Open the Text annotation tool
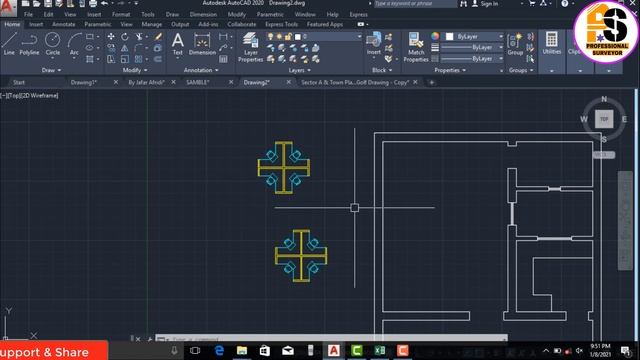 178,44
